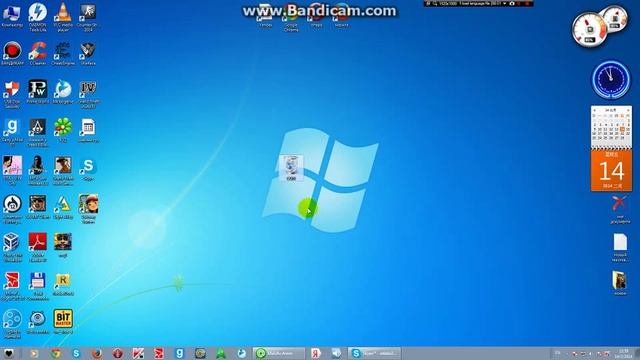The image size is (640, 360).
Task: Open Garry's Mod desktop icon
Action: [12, 132]
